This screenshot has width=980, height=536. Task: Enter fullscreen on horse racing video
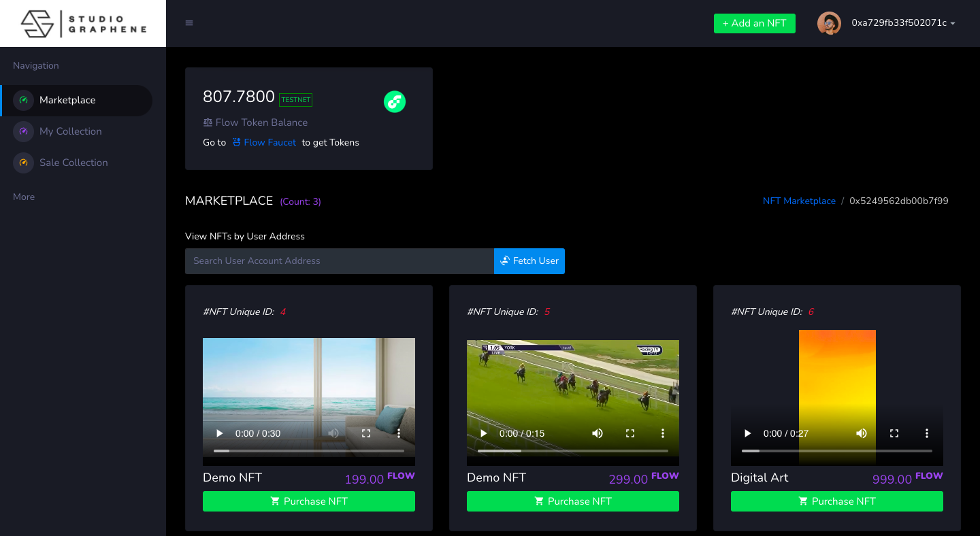(x=630, y=433)
